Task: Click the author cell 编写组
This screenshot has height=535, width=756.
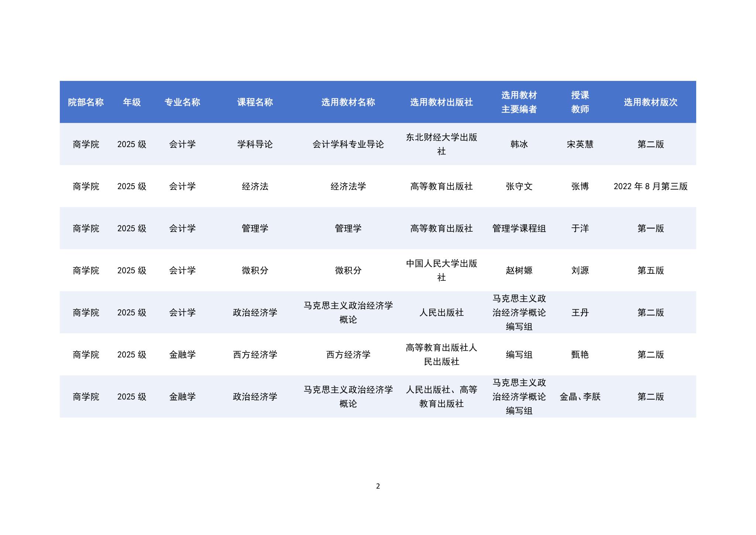Action: (x=519, y=355)
